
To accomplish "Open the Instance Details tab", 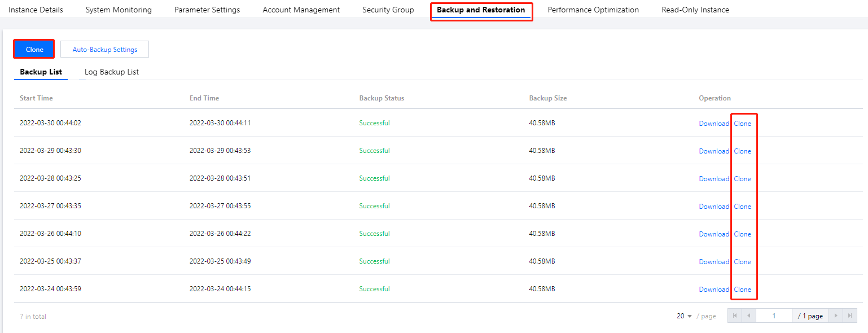I will pyautogui.click(x=36, y=10).
